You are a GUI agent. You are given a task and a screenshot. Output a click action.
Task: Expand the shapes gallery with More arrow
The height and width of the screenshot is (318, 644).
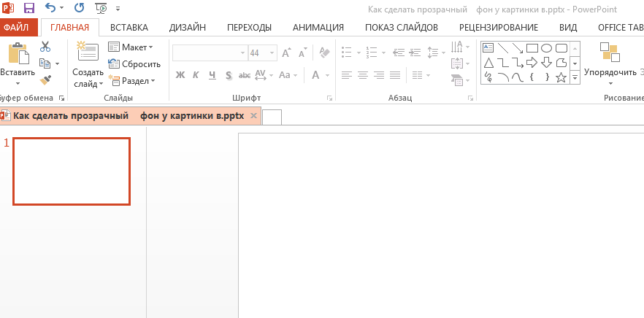pyautogui.click(x=575, y=77)
